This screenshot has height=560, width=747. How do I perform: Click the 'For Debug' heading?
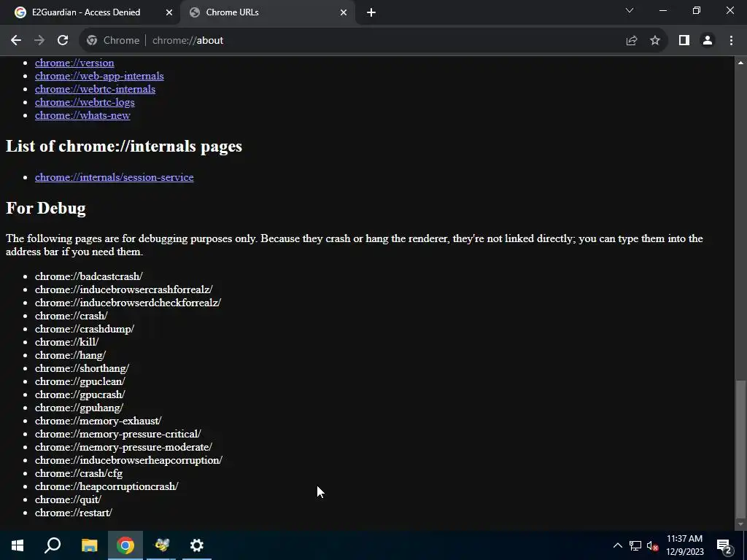pos(46,208)
